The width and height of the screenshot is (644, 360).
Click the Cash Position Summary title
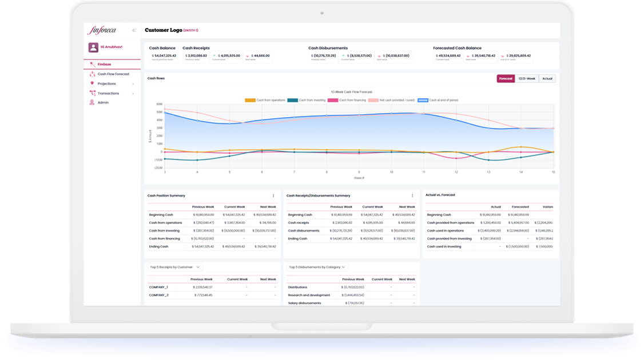click(166, 196)
